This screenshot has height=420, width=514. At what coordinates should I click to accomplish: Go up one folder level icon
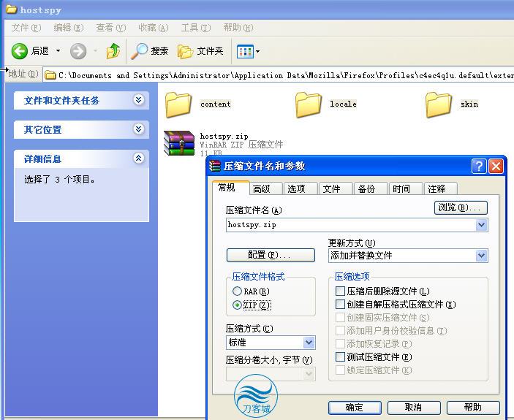[x=113, y=51]
